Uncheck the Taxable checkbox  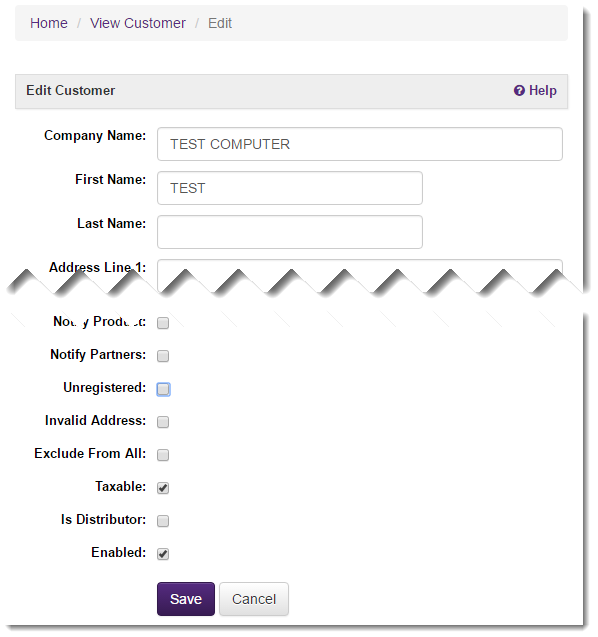click(x=163, y=488)
